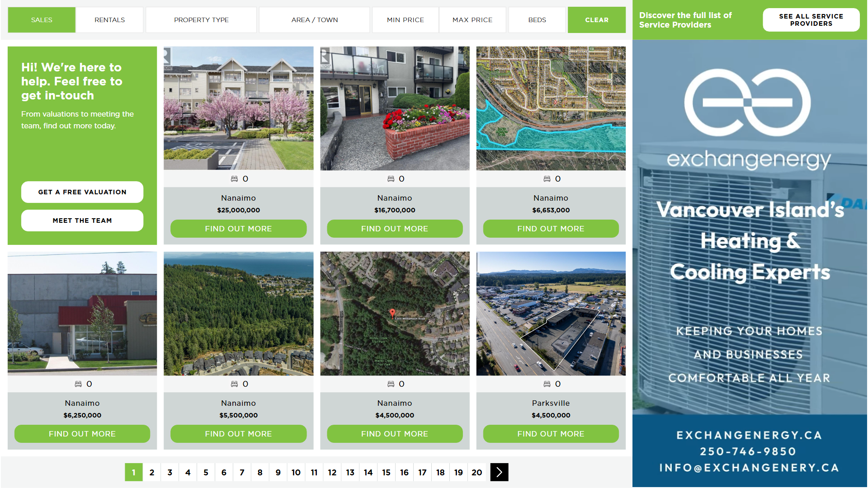
Task: Open the Beds filter dropdown
Action: pos(537,20)
